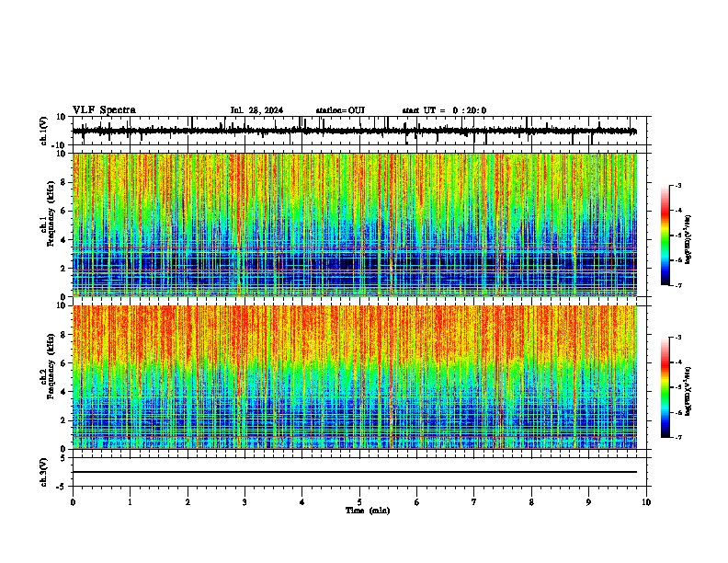This screenshot has height=563, width=728.
Task: Click the "Time (min)" axis title
Action: (x=368, y=511)
